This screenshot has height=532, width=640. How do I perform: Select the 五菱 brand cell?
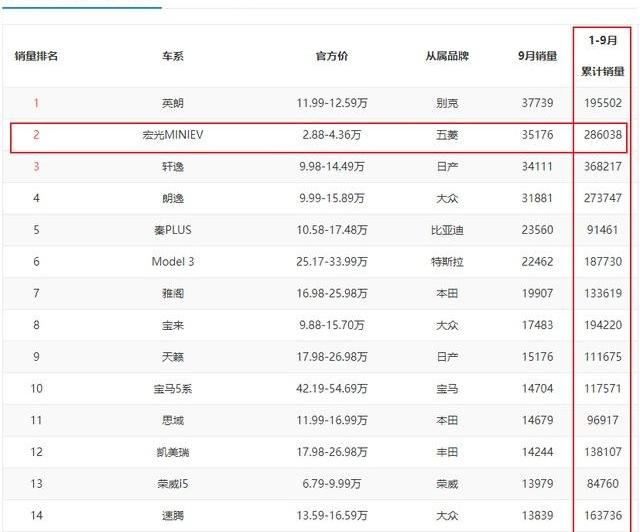(x=447, y=135)
